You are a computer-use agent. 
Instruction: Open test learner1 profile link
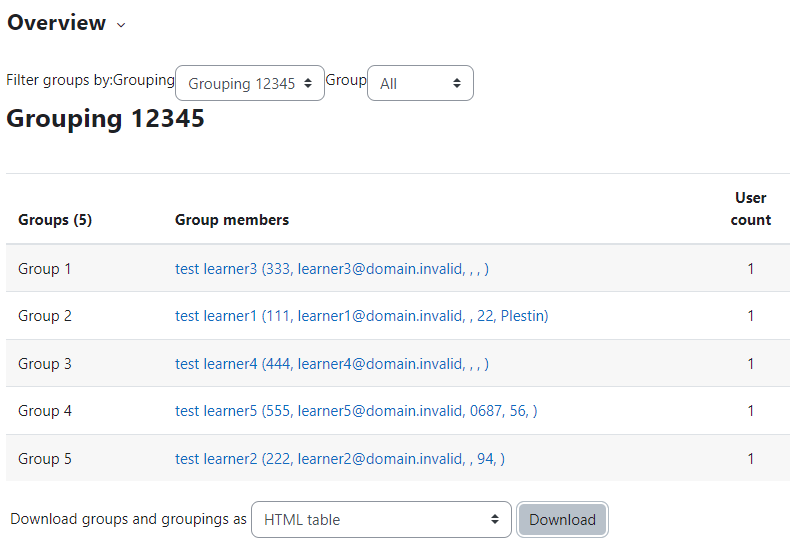click(x=361, y=316)
